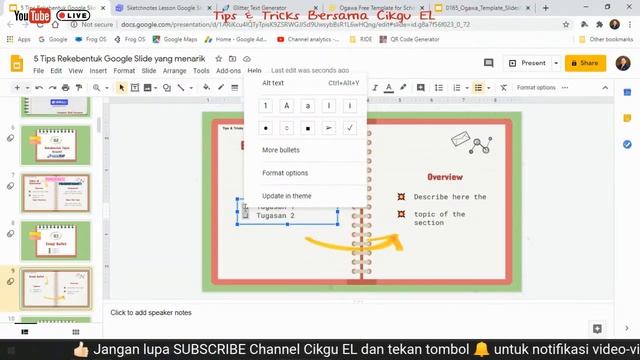Star the presentation title

coord(219,59)
